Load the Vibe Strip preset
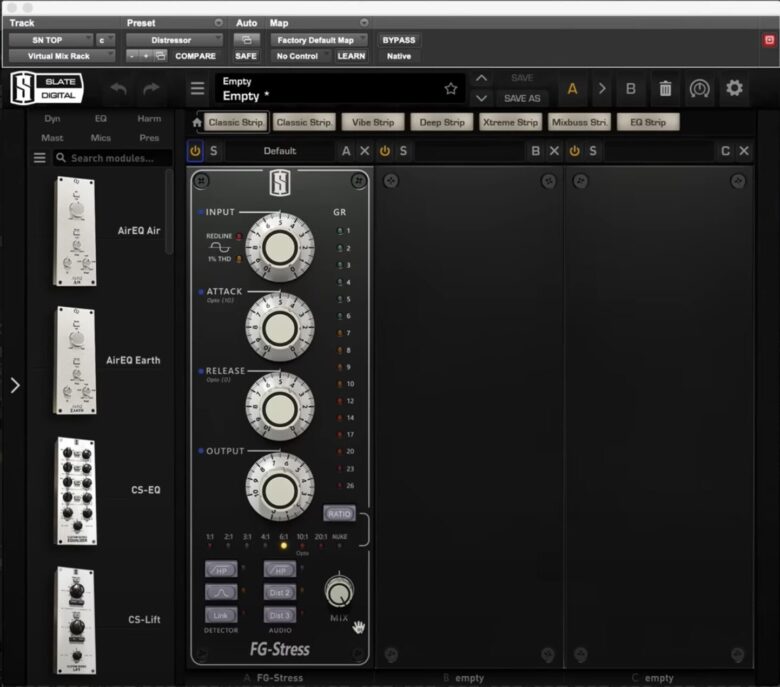The image size is (780, 687). [373, 122]
